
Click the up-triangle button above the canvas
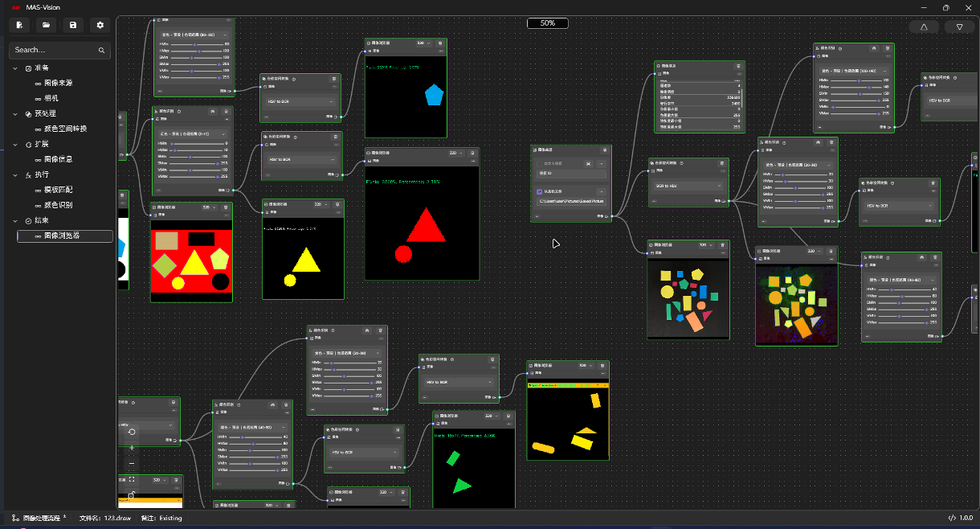coord(924,27)
